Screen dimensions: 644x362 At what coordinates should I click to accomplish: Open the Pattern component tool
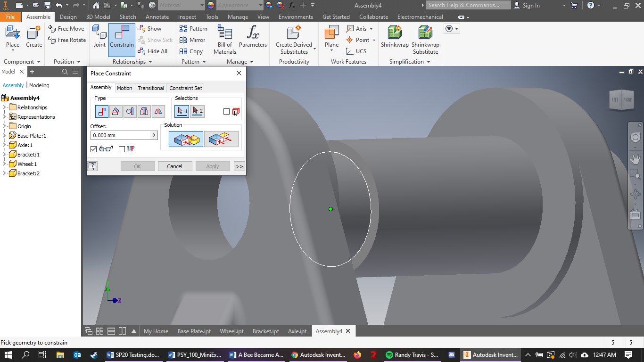click(x=193, y=29)
